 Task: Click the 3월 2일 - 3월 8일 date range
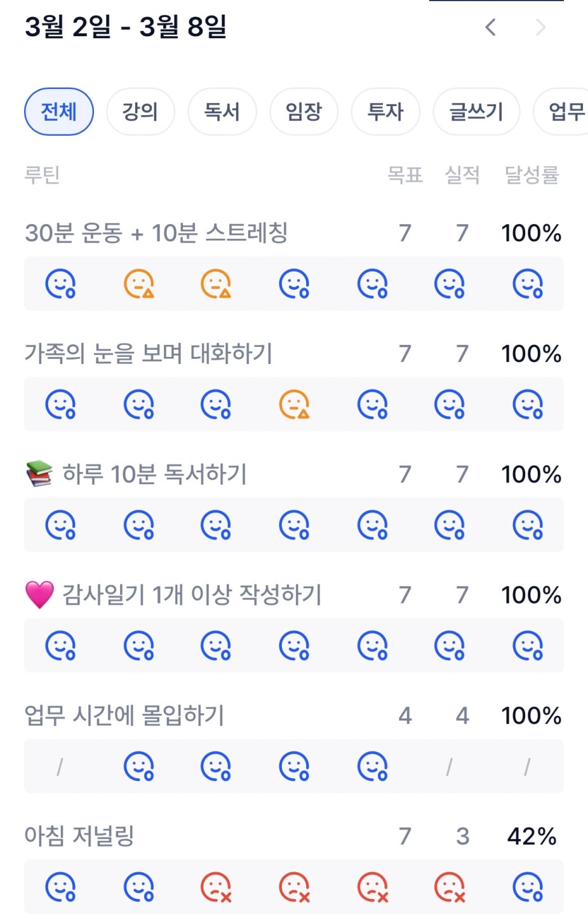click(126, 27)
